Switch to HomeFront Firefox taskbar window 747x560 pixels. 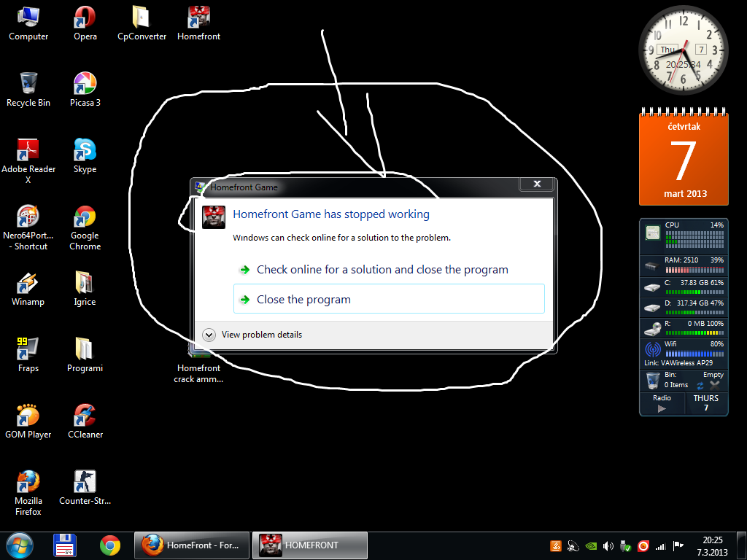[192, 545]
